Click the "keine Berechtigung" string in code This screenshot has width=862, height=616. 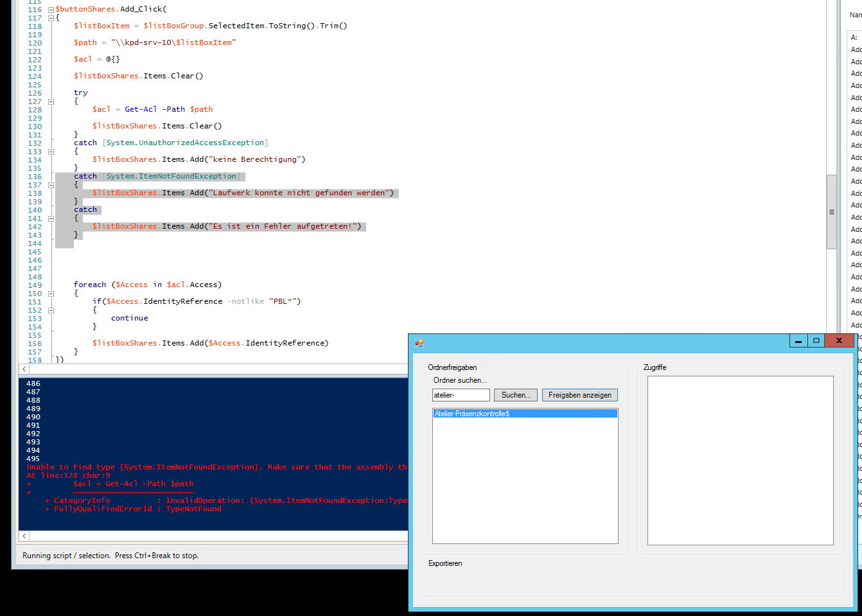tap(257, 159)
